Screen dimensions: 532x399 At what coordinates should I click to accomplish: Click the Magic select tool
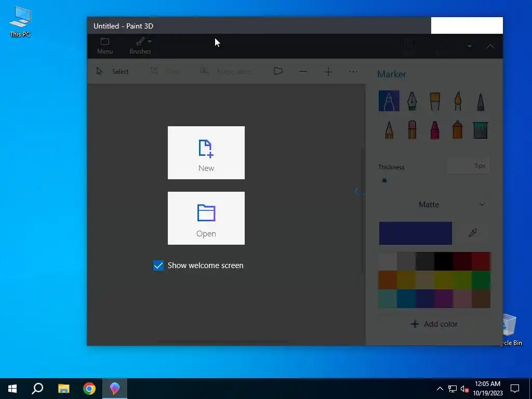pyautogui.click(x=226, y=71)
